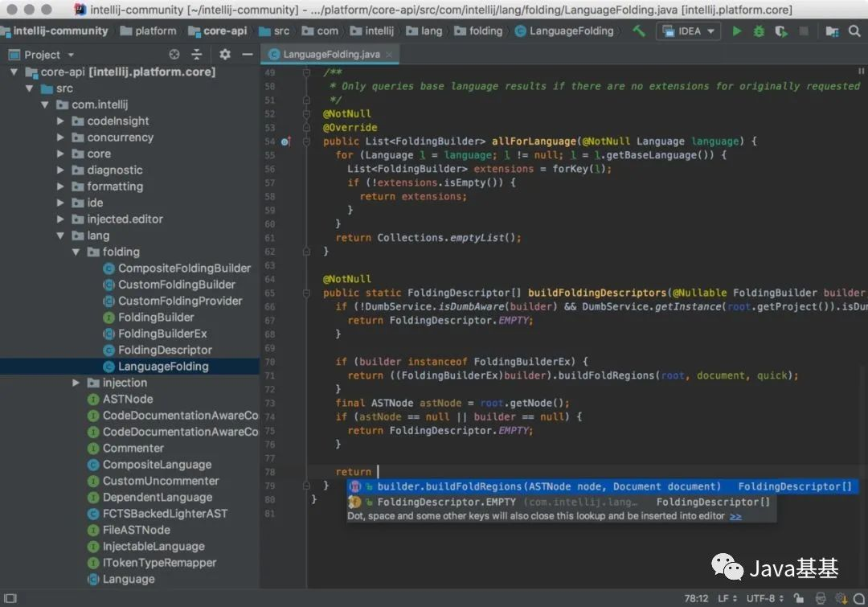Click editor error stripe analysis indicator
The height and width of the screenshot is (607, 868).
(x=861, y=72)
